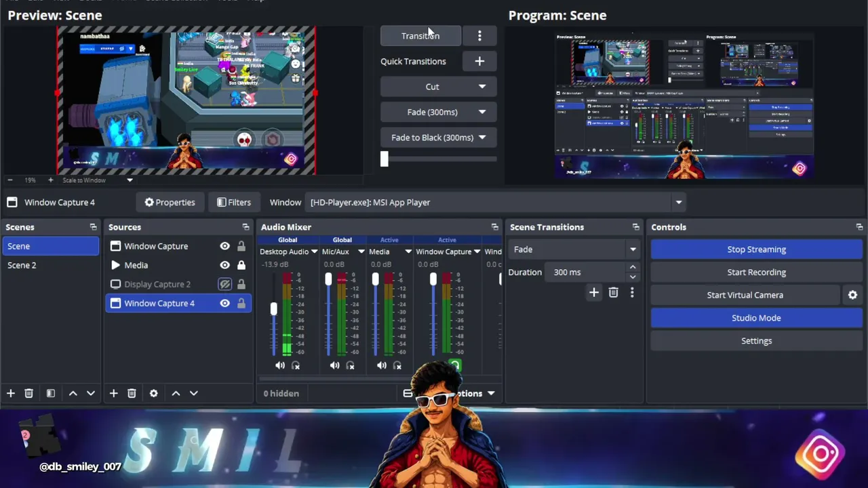Screen dimensions: 868x488
Task: Click Stop Streaming
Action: [x=756, y=249]
